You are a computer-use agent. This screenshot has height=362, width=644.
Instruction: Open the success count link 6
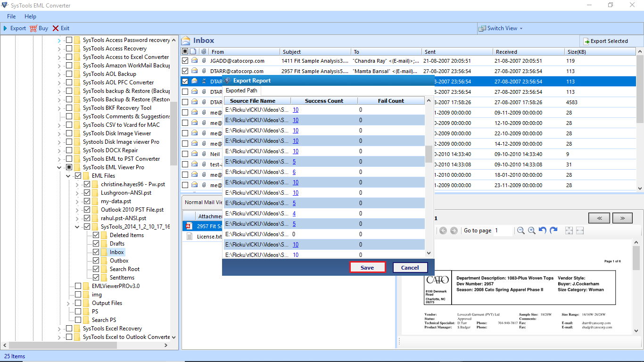tap(294, 172)
